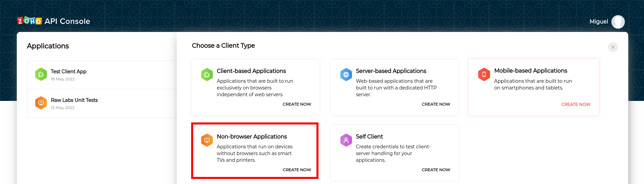Select the Mobile-based Applications title
Image resolution: width=644 pixels, height=184 pixels.
click(530, 71)
